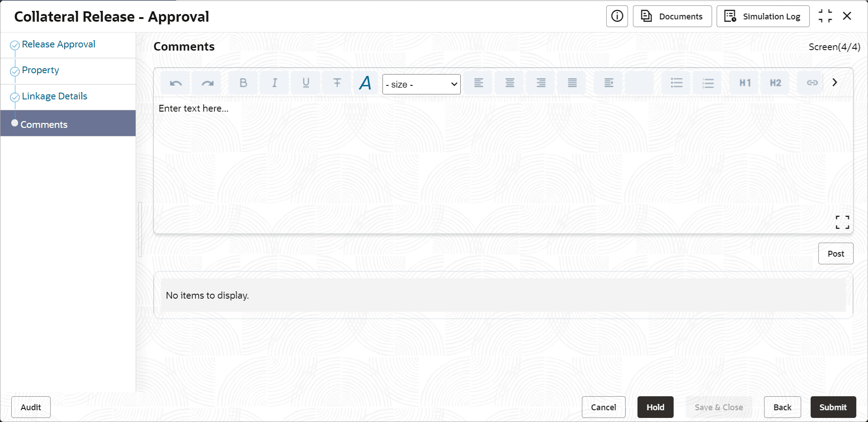The width and height of the screenshot is (868, 422).
Task: Redo the last undone edit
Action: tap(207, 83)
